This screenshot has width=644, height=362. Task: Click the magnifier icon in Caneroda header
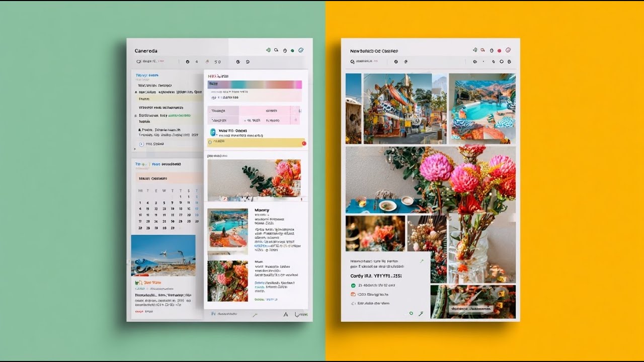point(276,50)
